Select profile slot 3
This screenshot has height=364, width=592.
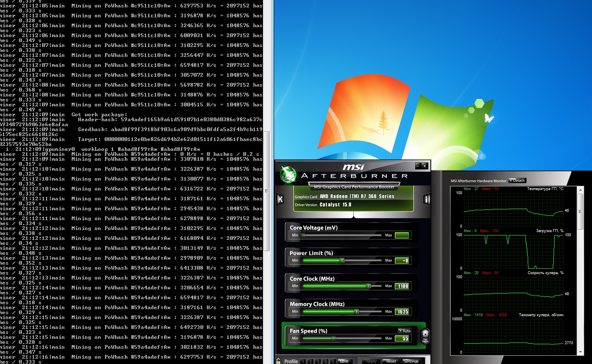318,362
